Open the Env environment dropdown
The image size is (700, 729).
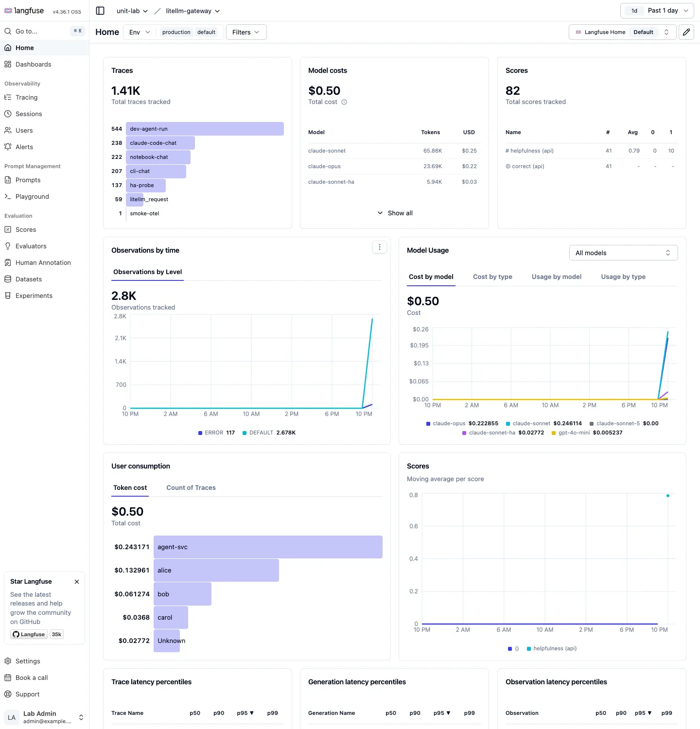[140, 32]
